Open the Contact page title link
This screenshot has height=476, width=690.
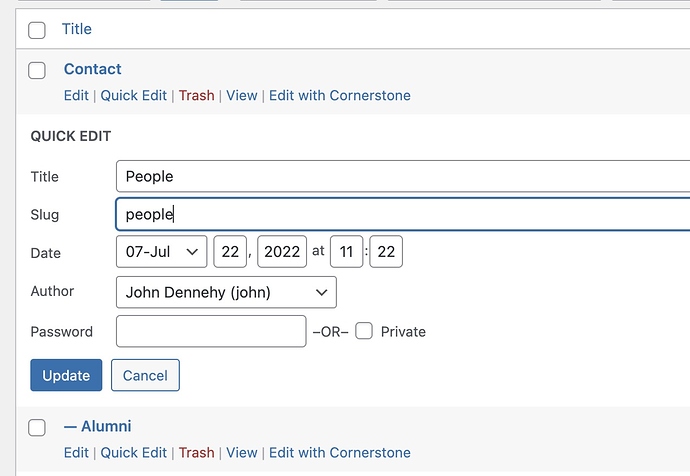coord(92,69)
